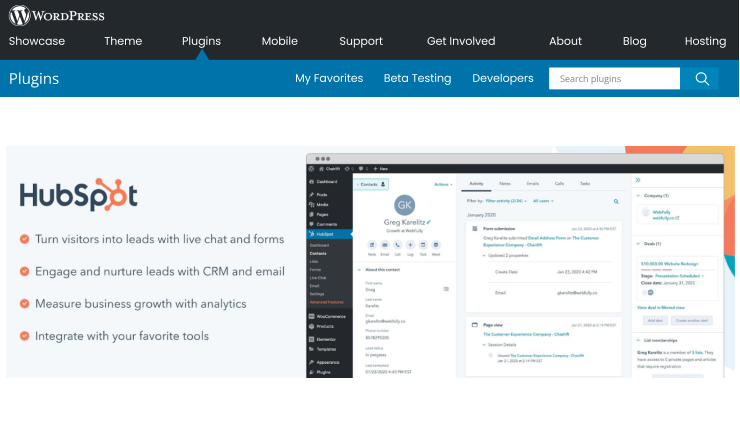
Task: Open the Hosting menu item
Action: 706,41
